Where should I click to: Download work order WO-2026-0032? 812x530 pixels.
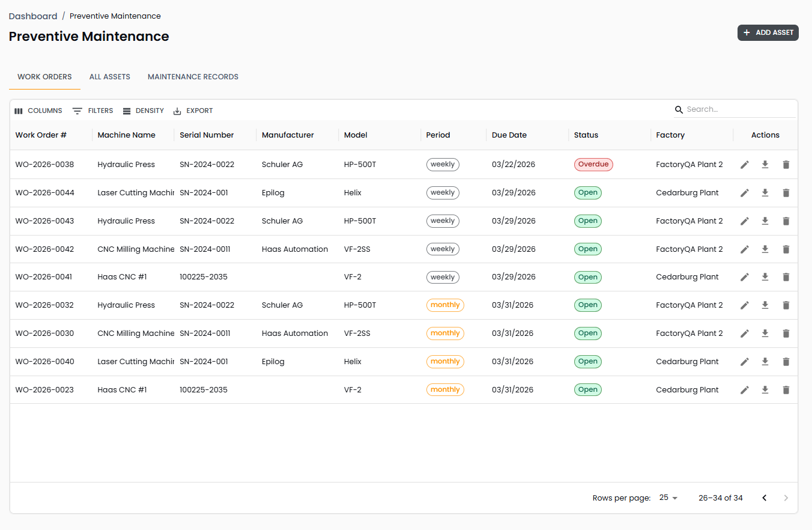tap(765, 305)
